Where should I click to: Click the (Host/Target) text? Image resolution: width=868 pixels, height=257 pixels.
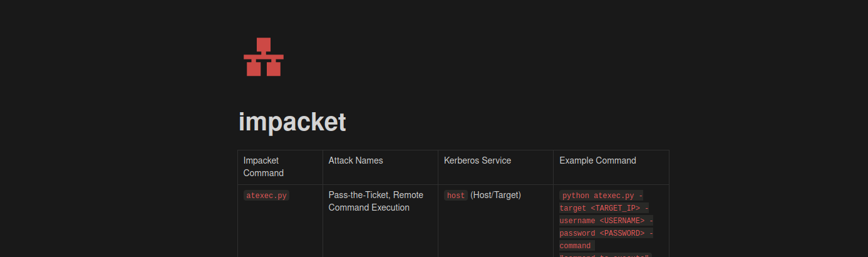point(495,195)
